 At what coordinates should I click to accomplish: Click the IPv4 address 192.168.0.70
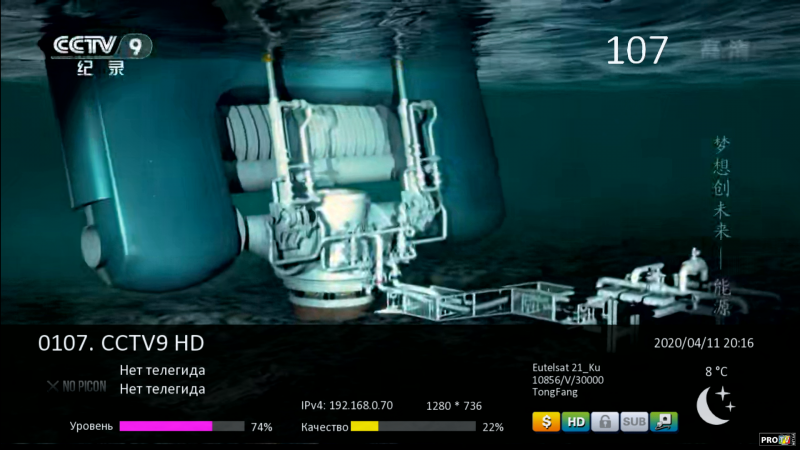347,406
